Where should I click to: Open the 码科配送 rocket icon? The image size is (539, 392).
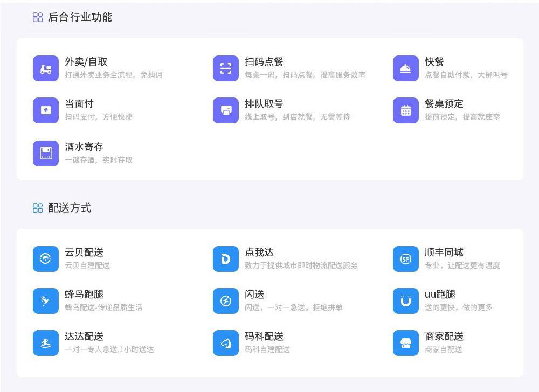(x=226, y=343)
